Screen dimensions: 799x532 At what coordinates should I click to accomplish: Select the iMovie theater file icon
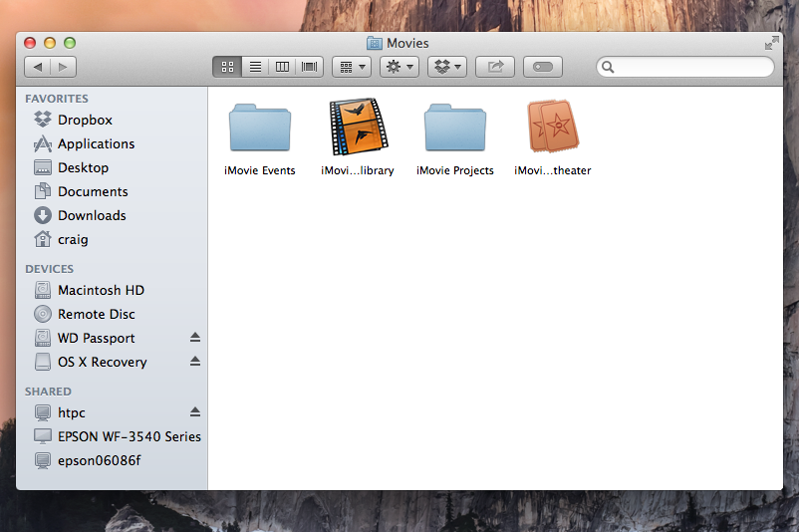(x=553, y=127)
